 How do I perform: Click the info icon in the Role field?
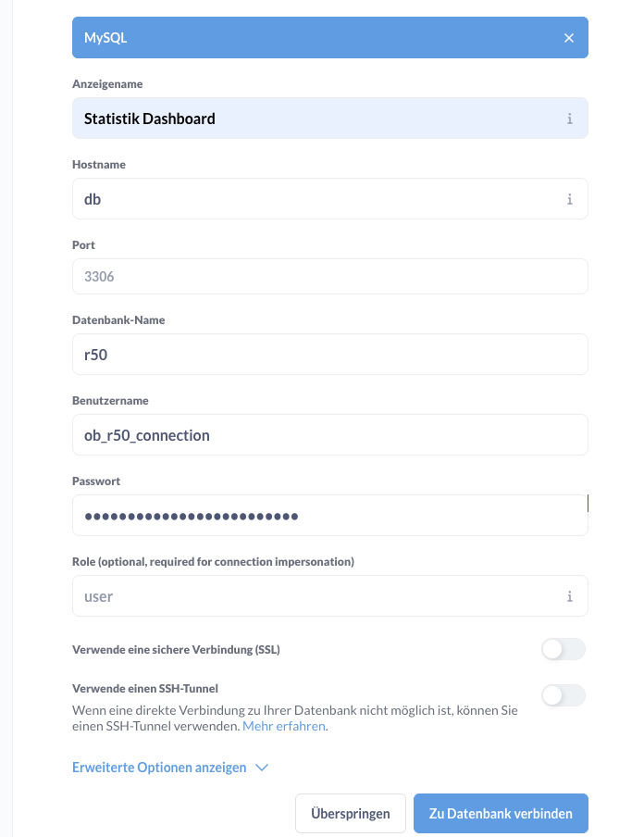tap(569, 596)
